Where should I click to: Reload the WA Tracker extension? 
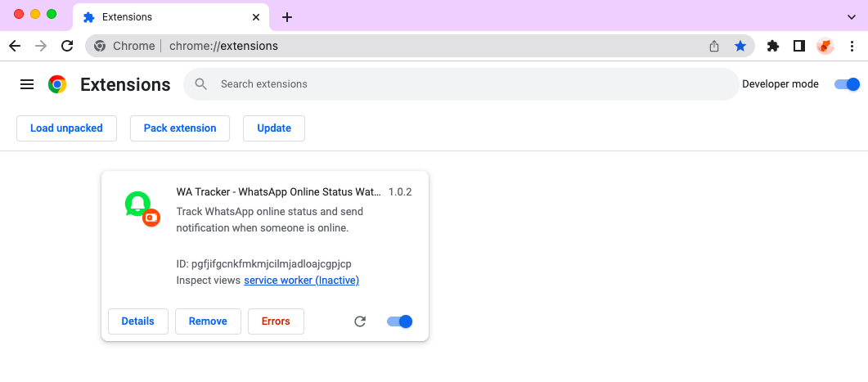pyautogui.click(x=360, y=321)
